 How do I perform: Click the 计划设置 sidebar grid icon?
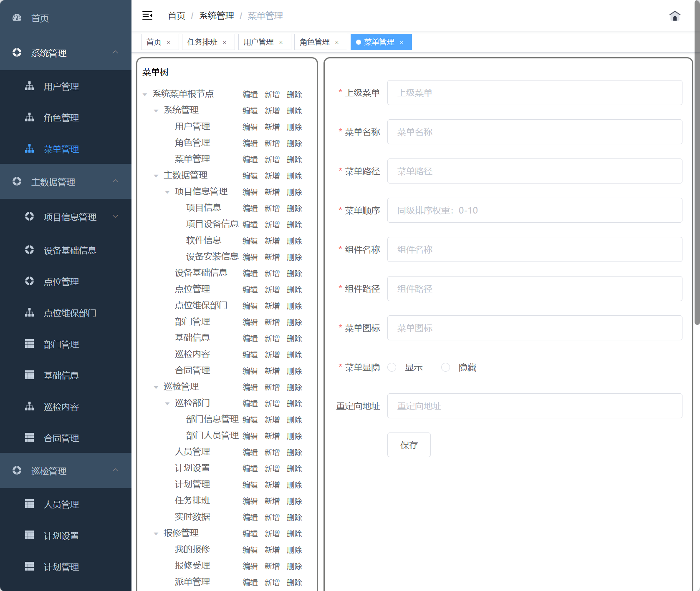tap(29, 535)
